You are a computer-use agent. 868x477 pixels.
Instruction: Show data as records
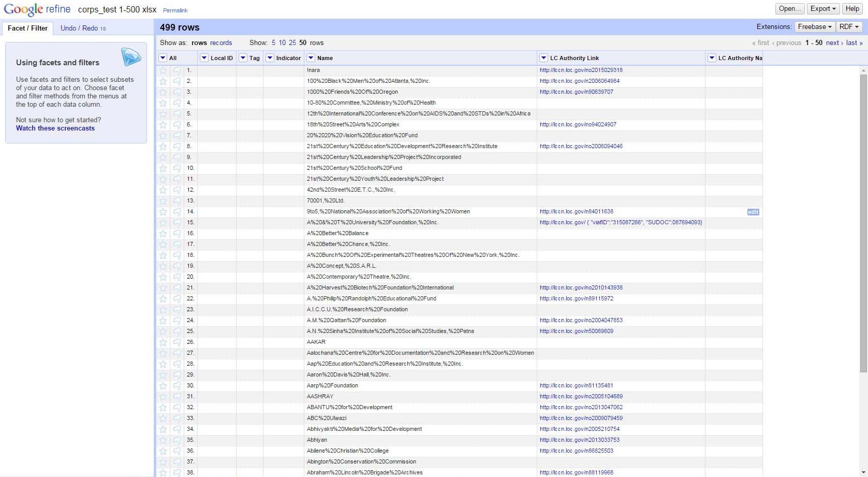(x=221, y=43)
